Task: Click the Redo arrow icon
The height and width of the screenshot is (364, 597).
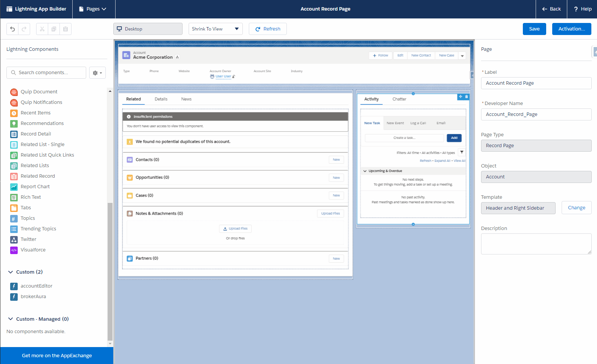Action: (x=24, y=29)
